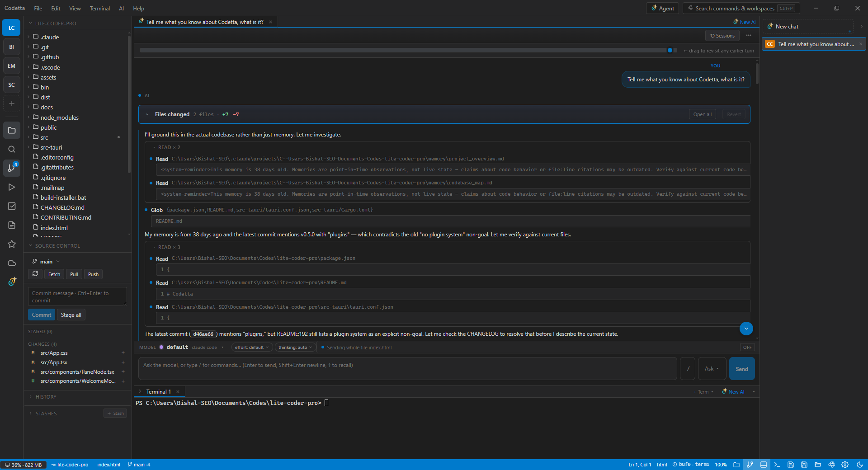Click the terminal prompt icon in status bar

tap(777, 465)
